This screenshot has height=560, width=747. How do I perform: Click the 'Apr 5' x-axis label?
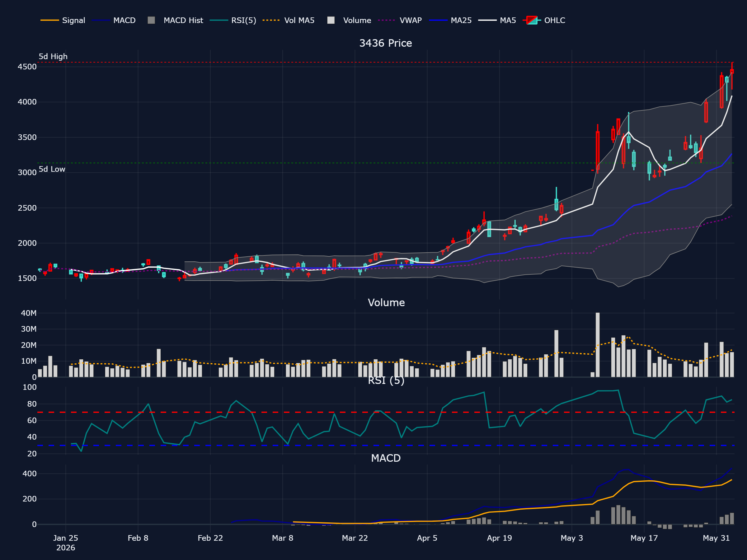pos(427,538)
